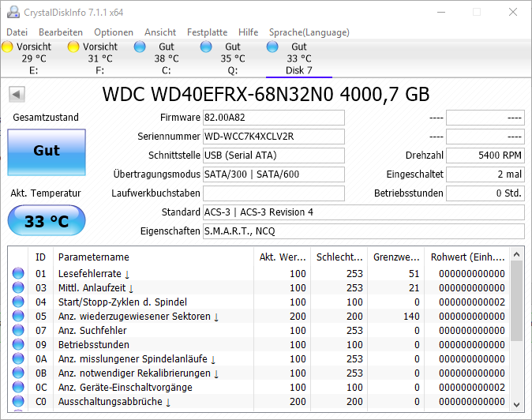Click status orb of Anz. Suchfehler row
This screenshot has height=420, width=532.
pyautogui.click(x=18, y=330)
